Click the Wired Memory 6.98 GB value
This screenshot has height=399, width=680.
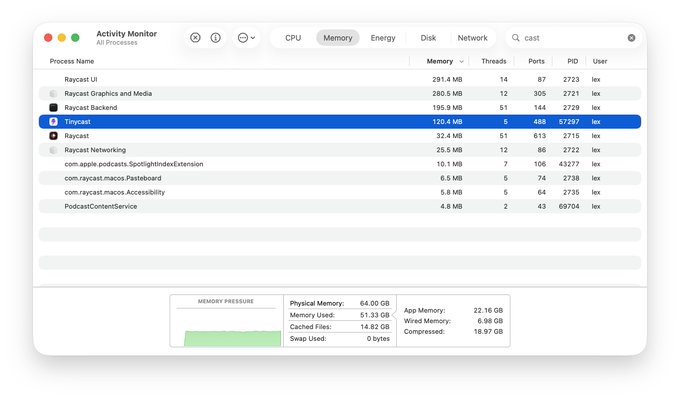pyautogui.click(x=490, y=321)
